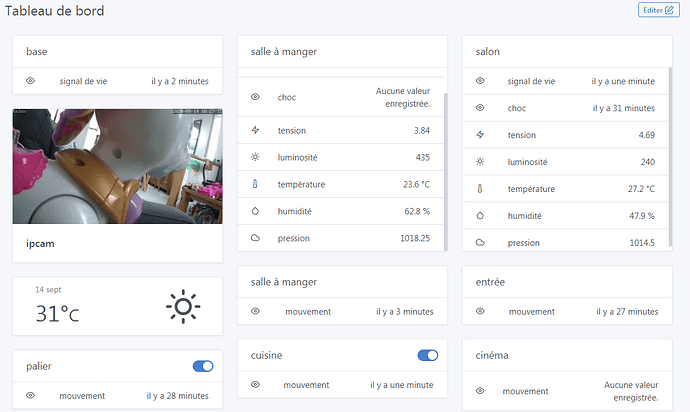Click salle à manger luminosité value '435'
The height and width of the screenshot is (412, 690).
coord(423,157)
